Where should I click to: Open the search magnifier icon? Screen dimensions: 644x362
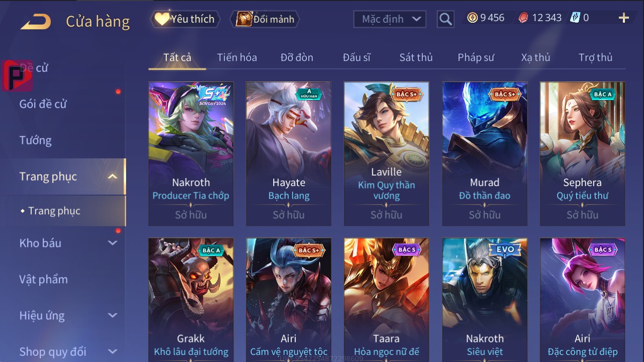click(x=446, y=19)
